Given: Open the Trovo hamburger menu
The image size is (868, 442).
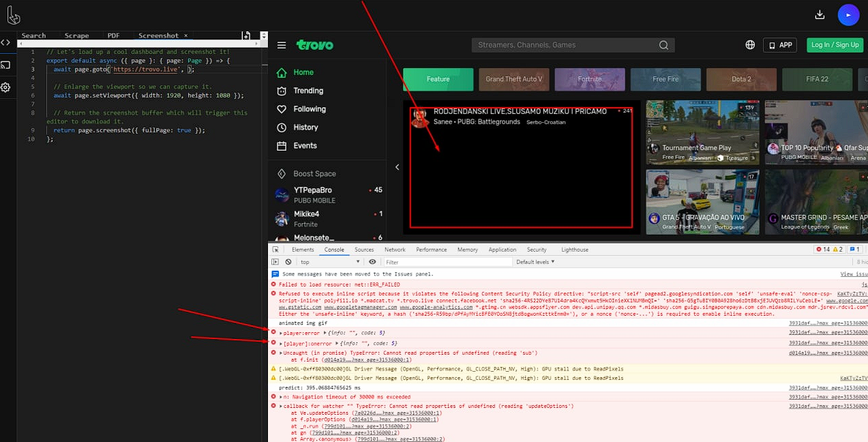Looking at the screenshot, I should (282, 45).
